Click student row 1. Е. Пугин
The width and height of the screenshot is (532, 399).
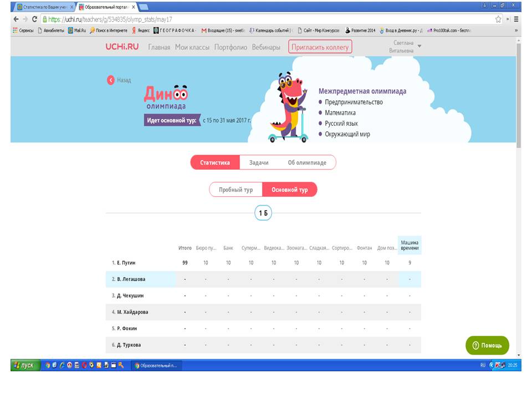263,263
